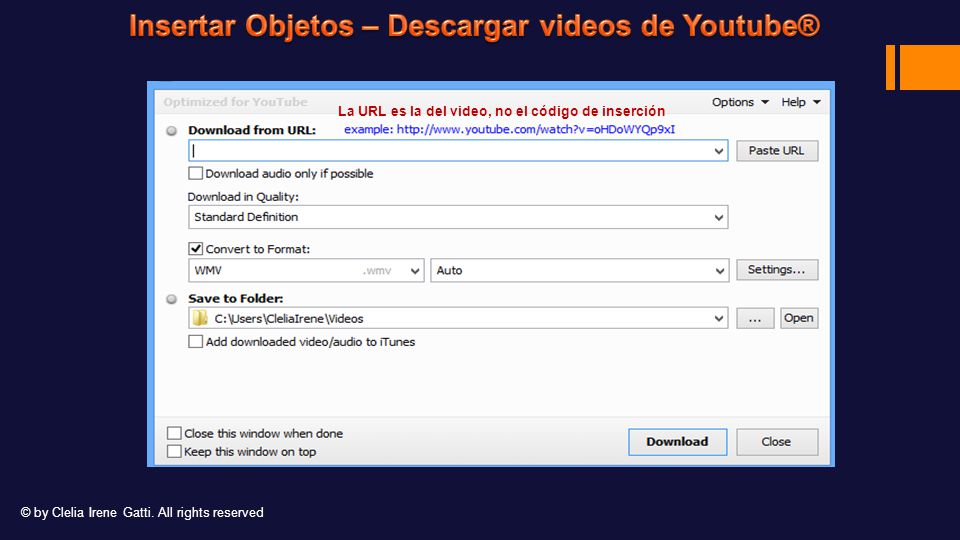Click the Close button

777,442
